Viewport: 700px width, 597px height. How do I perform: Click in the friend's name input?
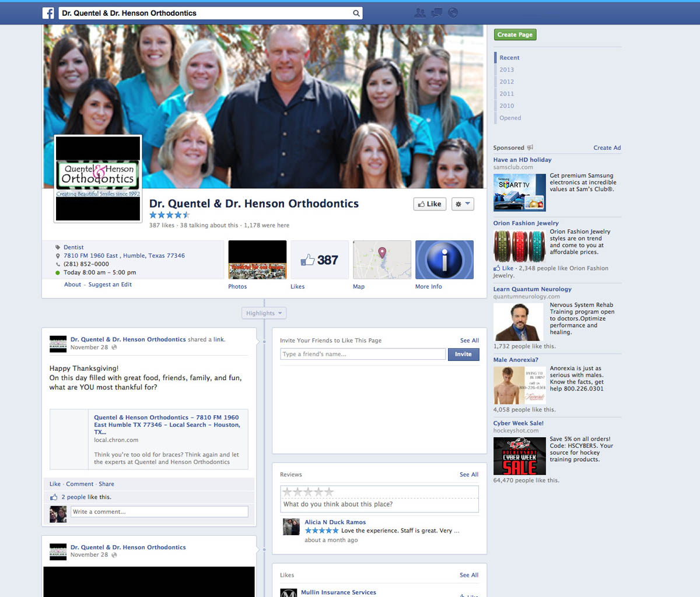[363, 354]
